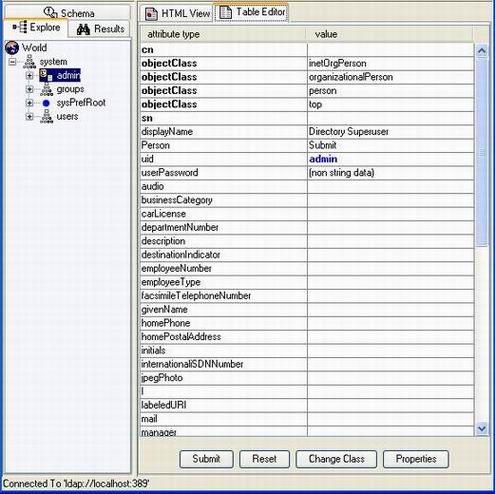
Task: Click the users organization icon
Action: point(46,117)
